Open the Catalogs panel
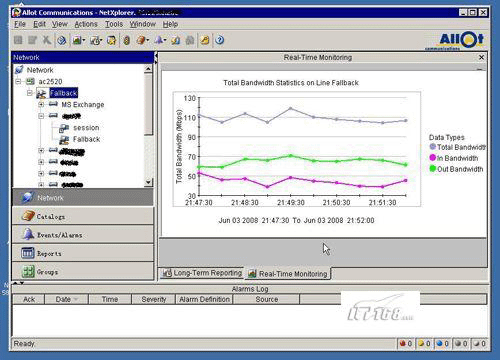 (83, 216)
